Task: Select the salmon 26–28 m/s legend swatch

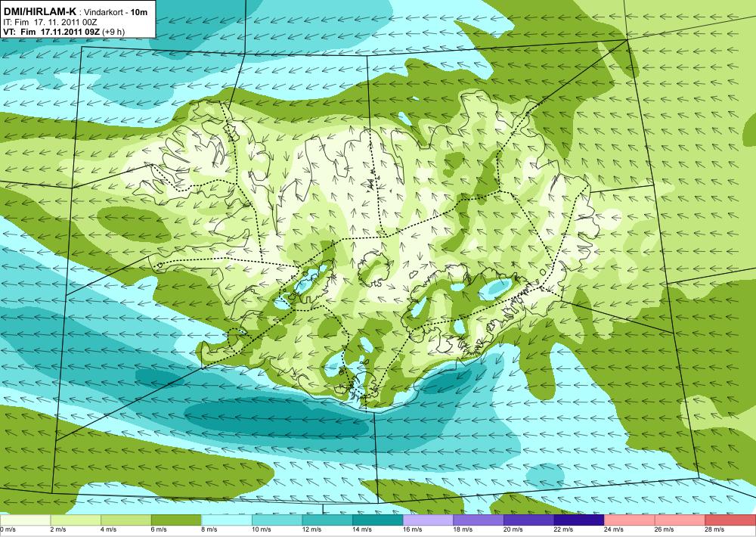Action: pos(680,520)
